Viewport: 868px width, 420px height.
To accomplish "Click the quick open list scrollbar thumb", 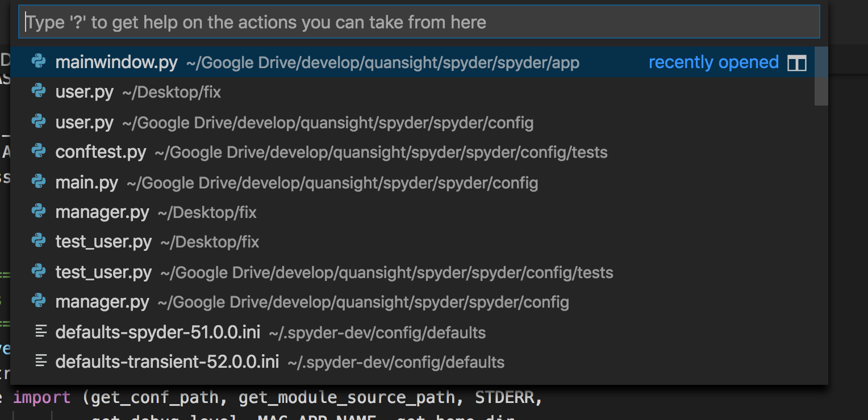I will click(821, 77).
